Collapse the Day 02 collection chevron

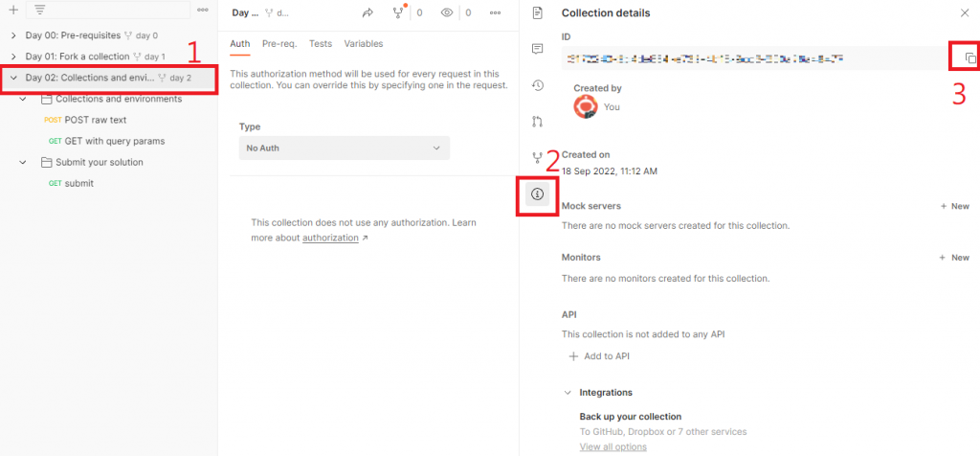[x=13, y=78]
